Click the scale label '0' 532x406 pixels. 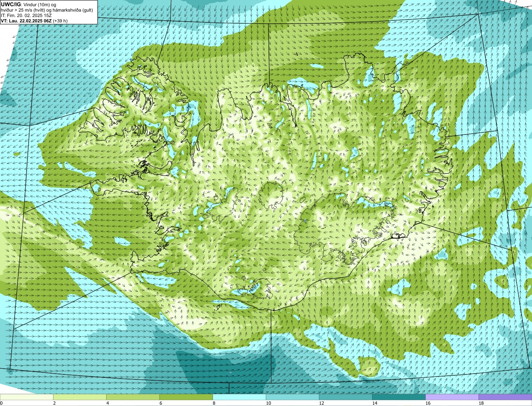pyautogui.click(x=1, y=403)
